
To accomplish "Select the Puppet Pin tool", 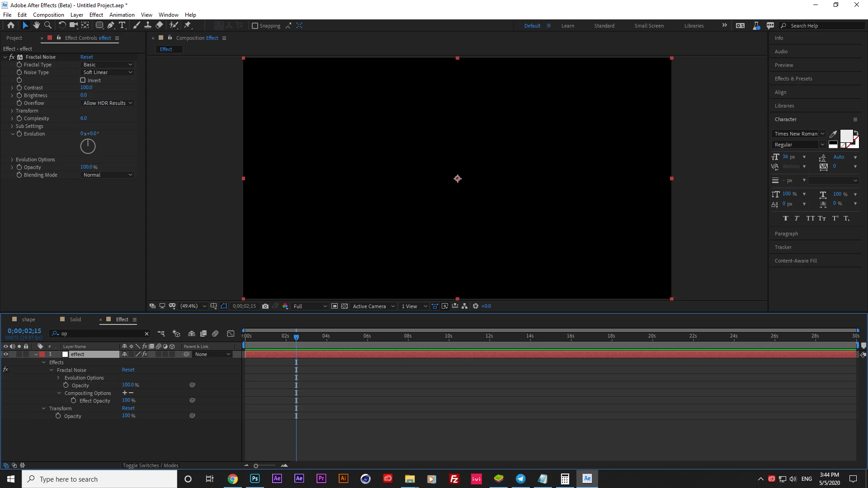I will click(188, 25).
